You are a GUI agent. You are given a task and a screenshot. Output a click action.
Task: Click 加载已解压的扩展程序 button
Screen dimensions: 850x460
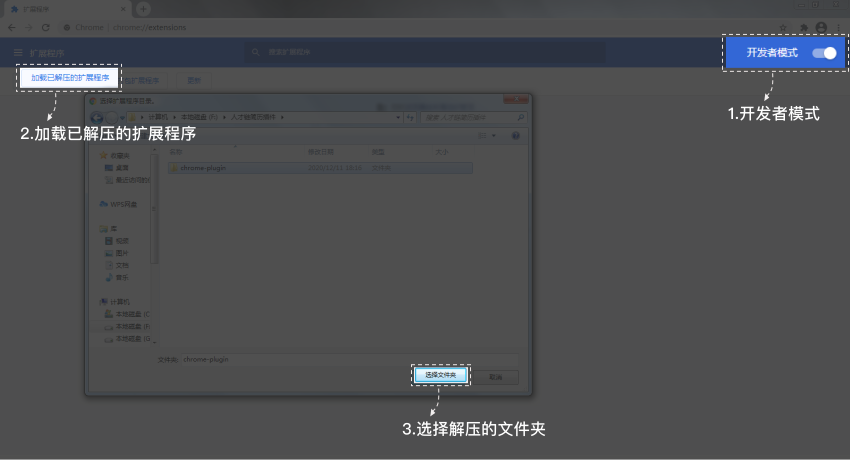click(70, 77)
